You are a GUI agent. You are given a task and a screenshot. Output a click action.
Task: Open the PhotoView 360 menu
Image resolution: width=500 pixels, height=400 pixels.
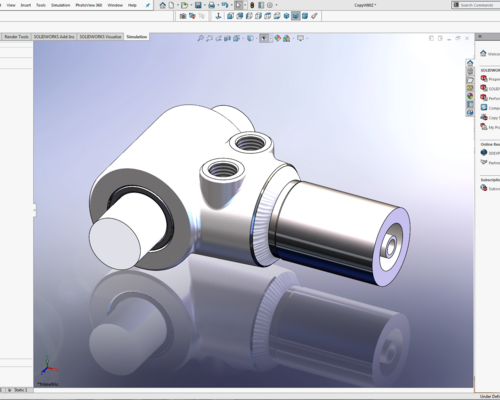point(89,5)
